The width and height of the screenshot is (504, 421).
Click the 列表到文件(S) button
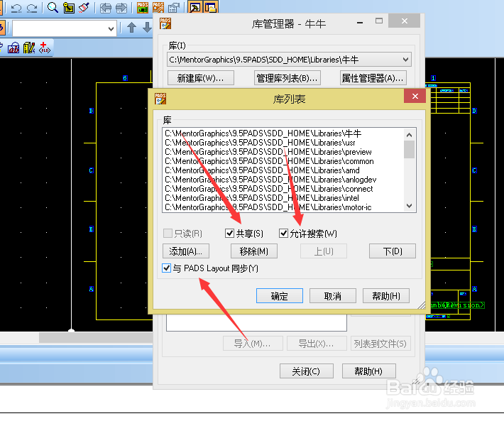point(380,343)
